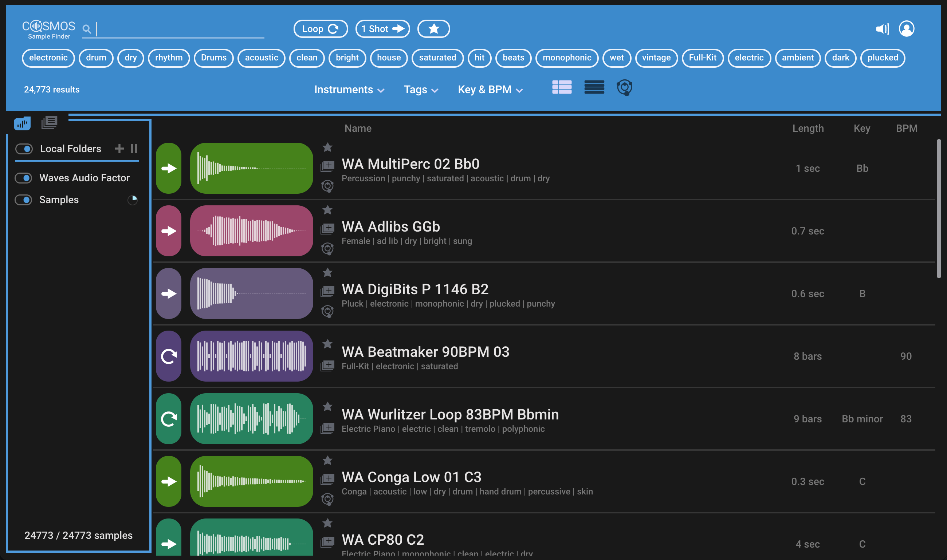
Task: Select the sample library tab icon
Action: (22, 123)
